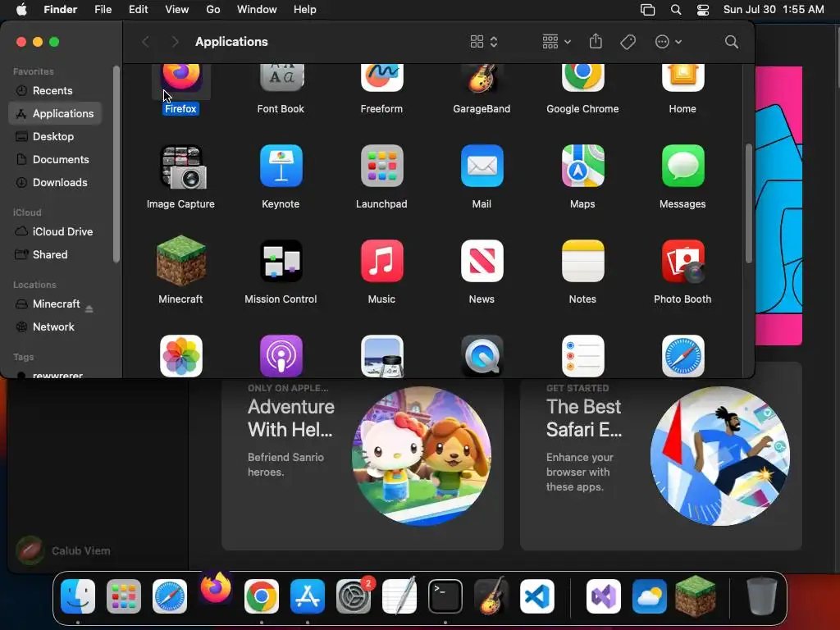Open the Group By options dropdown
Screen dimensions: 840x630
tap(556, 42)
